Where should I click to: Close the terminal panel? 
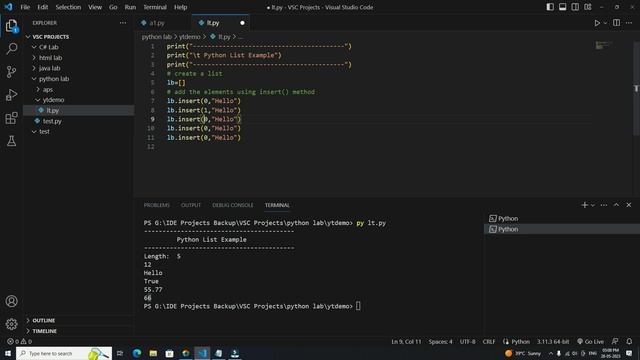pos(629,205)
